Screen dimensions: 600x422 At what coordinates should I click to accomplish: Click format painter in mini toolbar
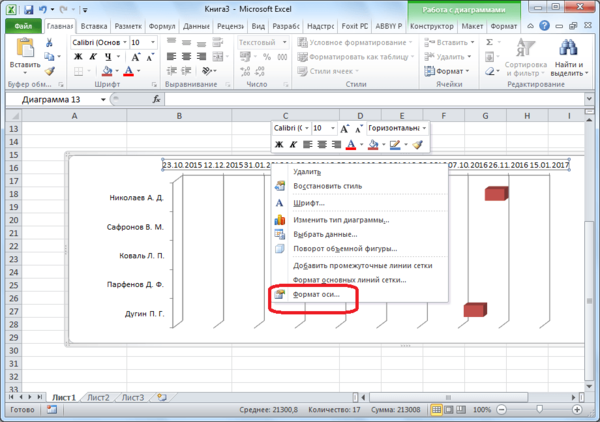418,145
